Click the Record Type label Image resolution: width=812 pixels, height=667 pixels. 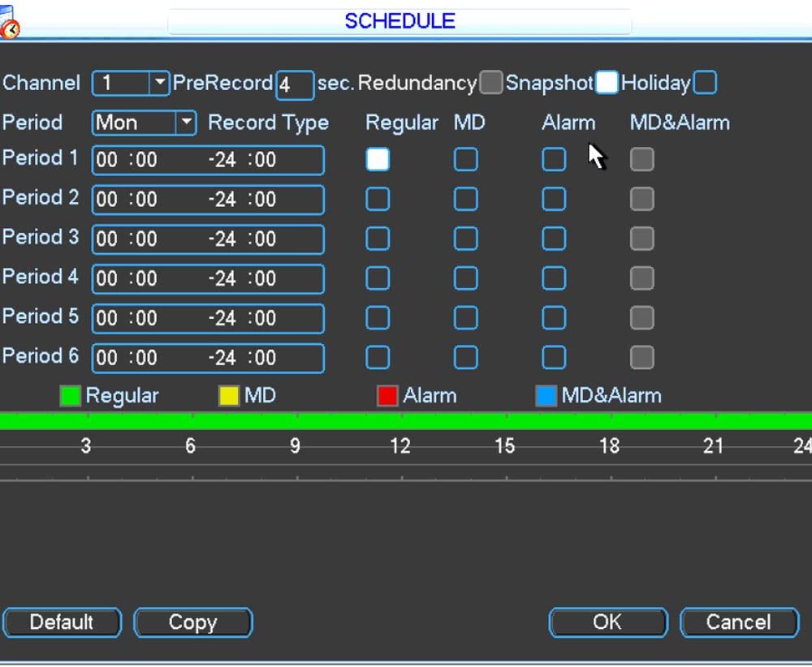click(268, 123)
